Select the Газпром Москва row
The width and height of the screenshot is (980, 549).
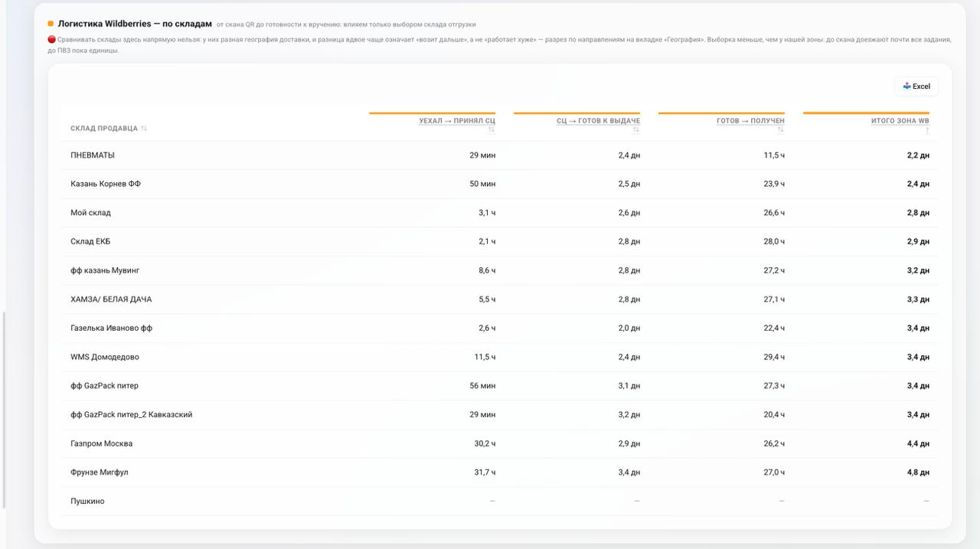[500, 444]
